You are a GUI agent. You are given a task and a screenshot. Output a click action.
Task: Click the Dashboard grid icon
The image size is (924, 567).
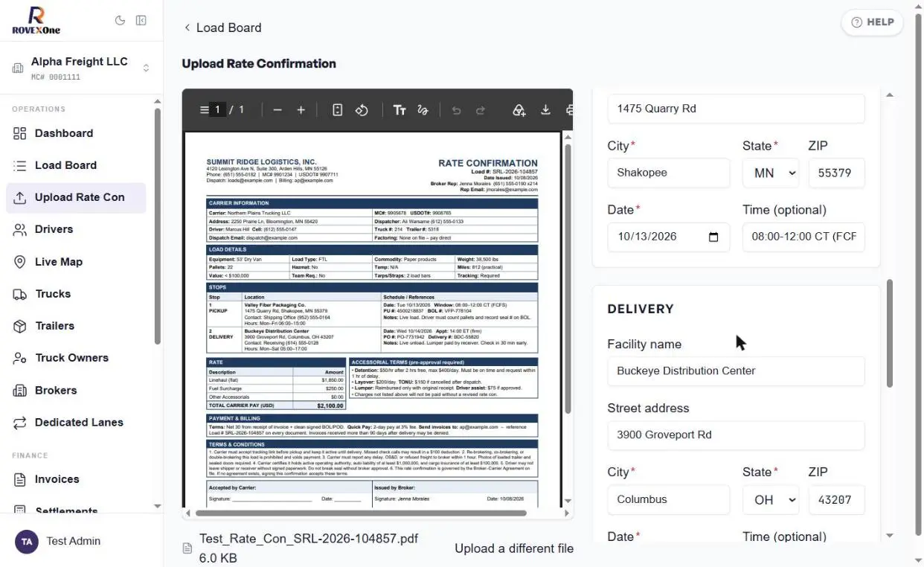(x=20, y=133)
